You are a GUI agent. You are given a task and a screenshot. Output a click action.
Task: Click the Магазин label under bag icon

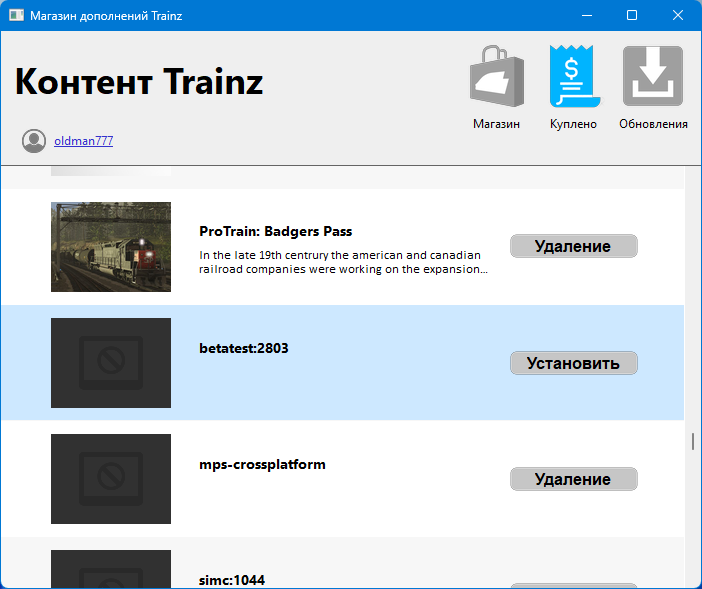coord(497,124)
